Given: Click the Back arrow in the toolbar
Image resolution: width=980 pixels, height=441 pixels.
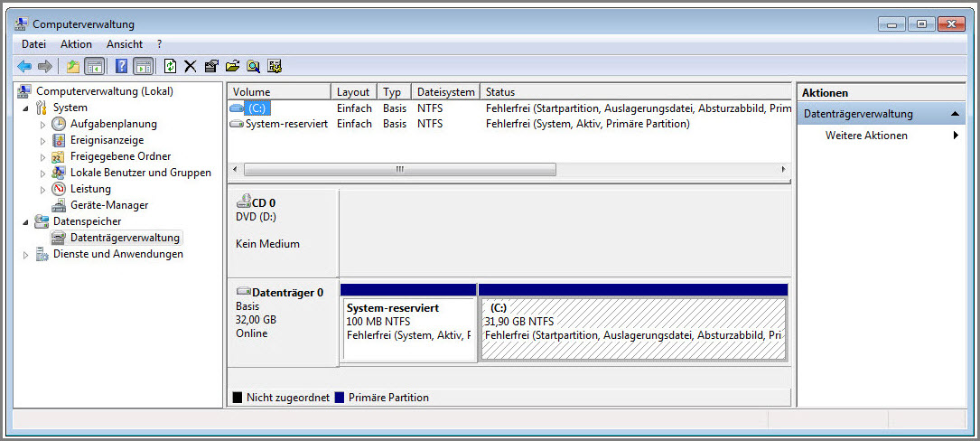Looking at the screenshot, I should pos(24,66).
